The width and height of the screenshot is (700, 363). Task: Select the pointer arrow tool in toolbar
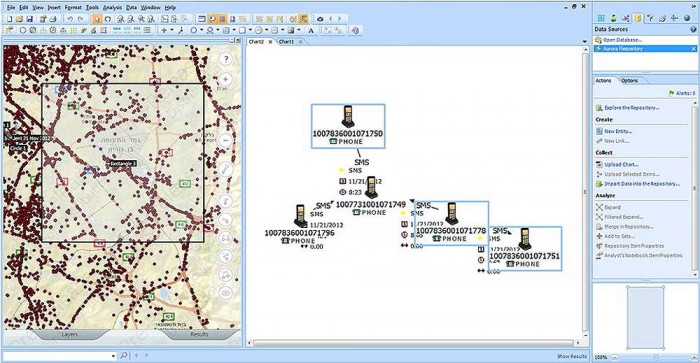pos(97,19)
